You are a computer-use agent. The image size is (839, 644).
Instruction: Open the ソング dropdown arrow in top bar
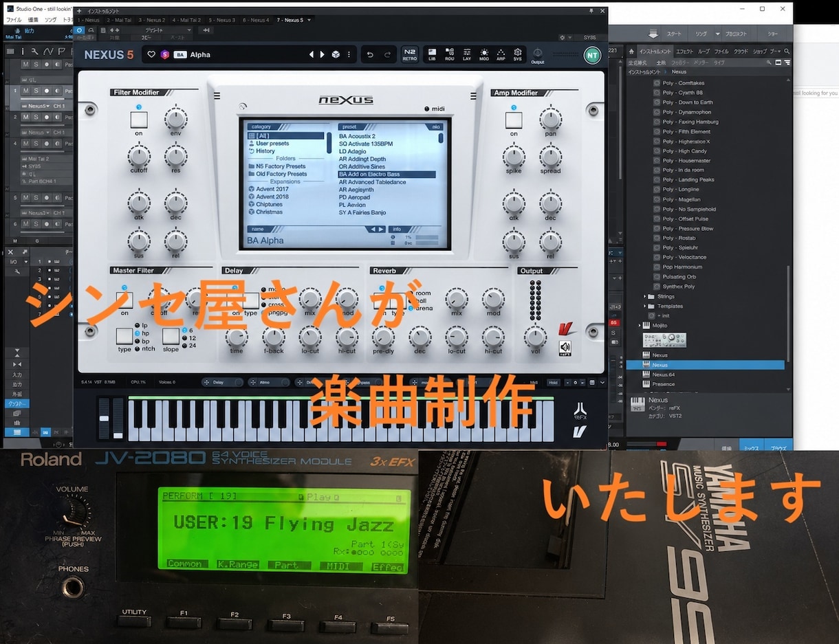click(x=717, y=34)
